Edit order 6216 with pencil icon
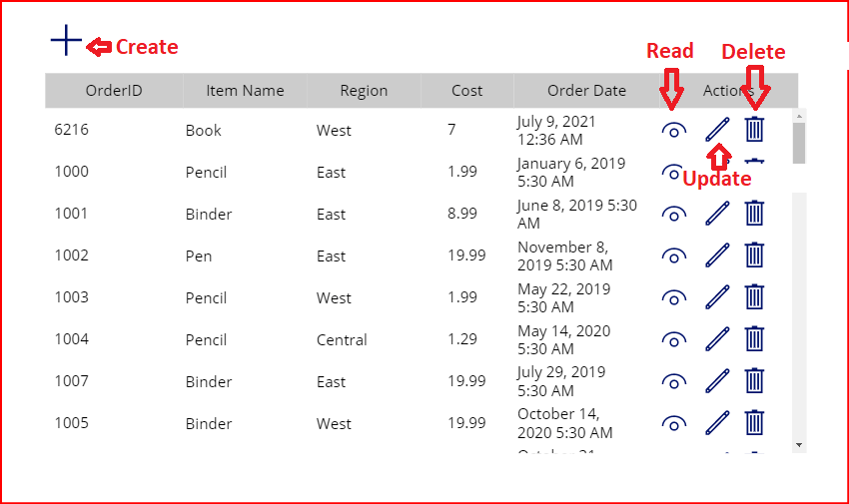The width and height of the screenshot is (849, 504). (x=717, y=129)
